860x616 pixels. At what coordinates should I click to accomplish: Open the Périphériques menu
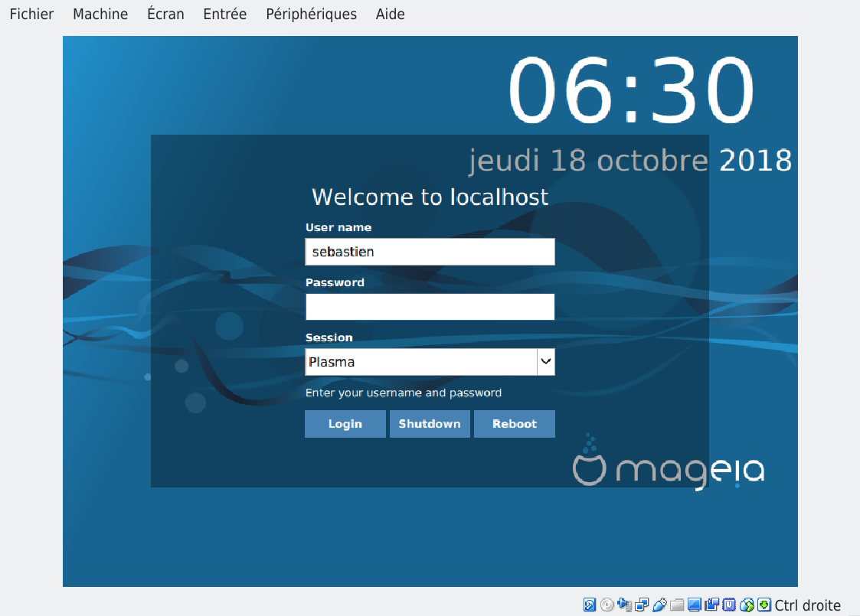(311, 14)
